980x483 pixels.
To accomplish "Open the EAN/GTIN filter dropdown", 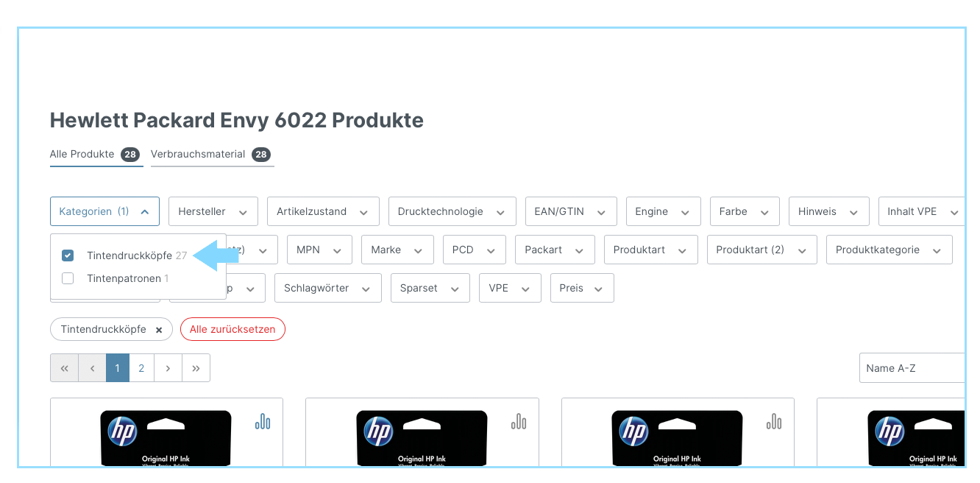I will [x=571, y=211].
